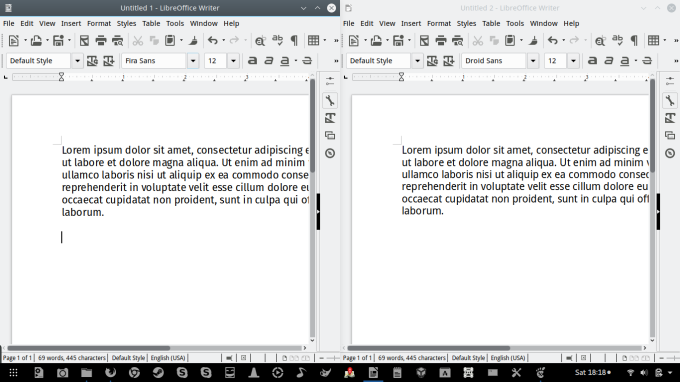Screen dimensions: 680x382
Task: Click Page 1 of 1 status in Untitled 2
Action: pyautogui.click(x=357, y=358)
